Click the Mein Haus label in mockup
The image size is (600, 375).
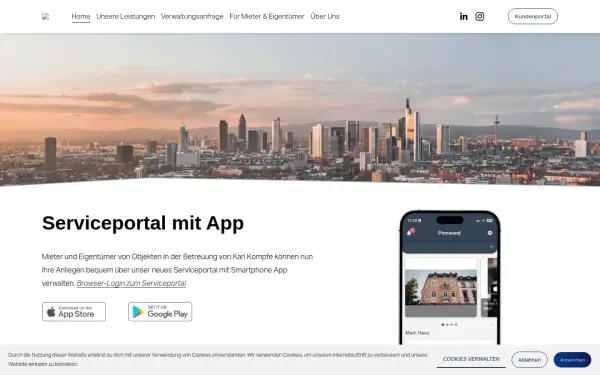click(417, 333)
